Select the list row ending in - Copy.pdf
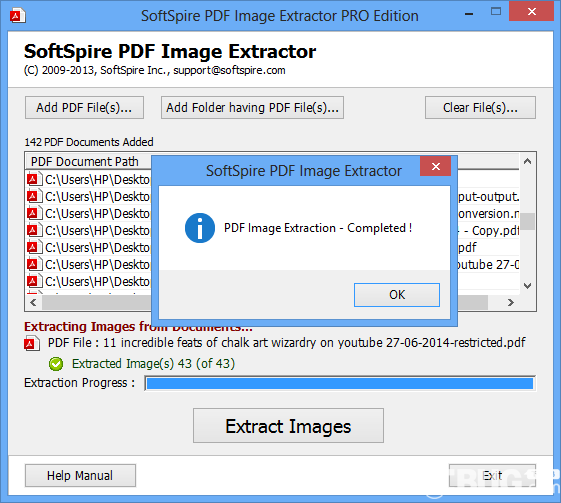Image resolution: width=561 pixels, height=503 pixels. [x=273, y=231]
